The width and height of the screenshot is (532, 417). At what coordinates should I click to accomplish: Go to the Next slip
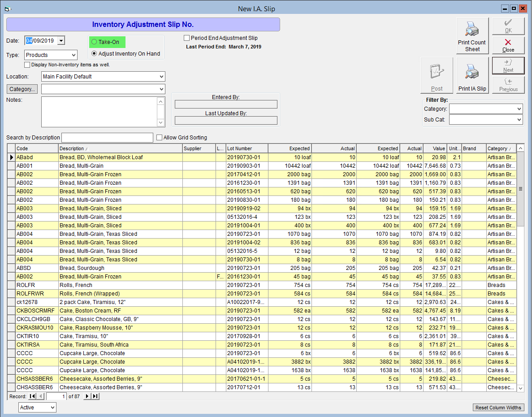coord(508,65)
